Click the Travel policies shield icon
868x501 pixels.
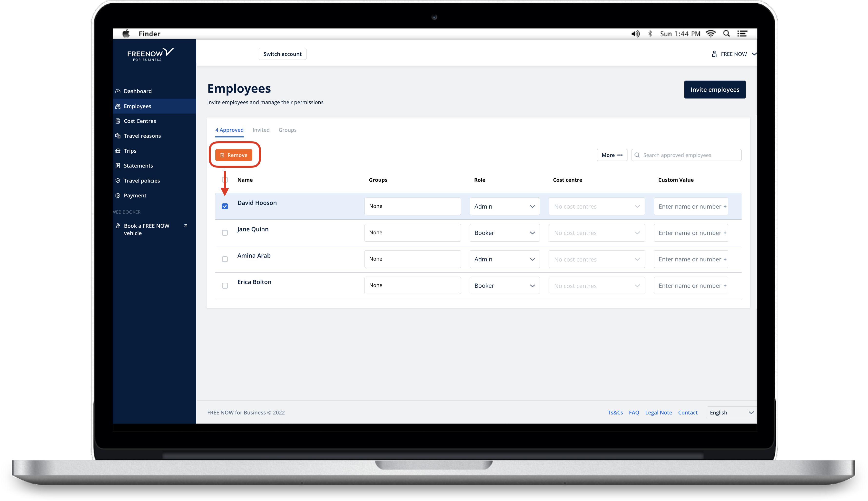pyautogui.click(x=118, y=181)
